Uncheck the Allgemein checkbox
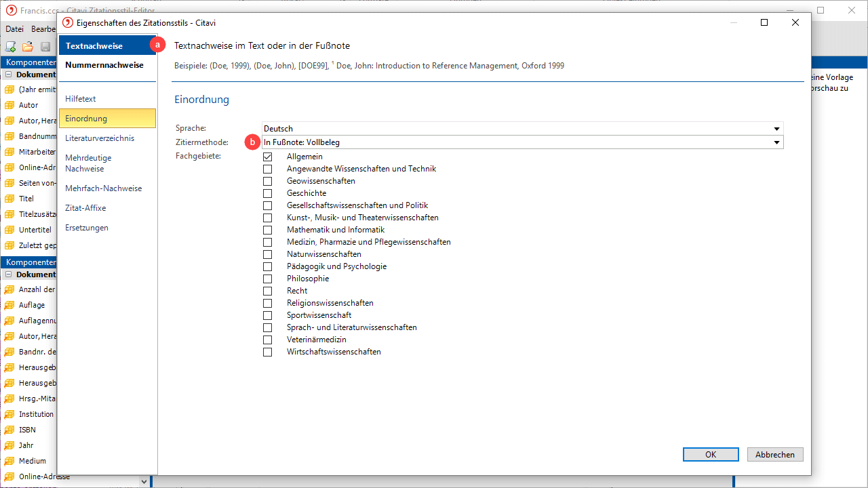 [268, 157]
